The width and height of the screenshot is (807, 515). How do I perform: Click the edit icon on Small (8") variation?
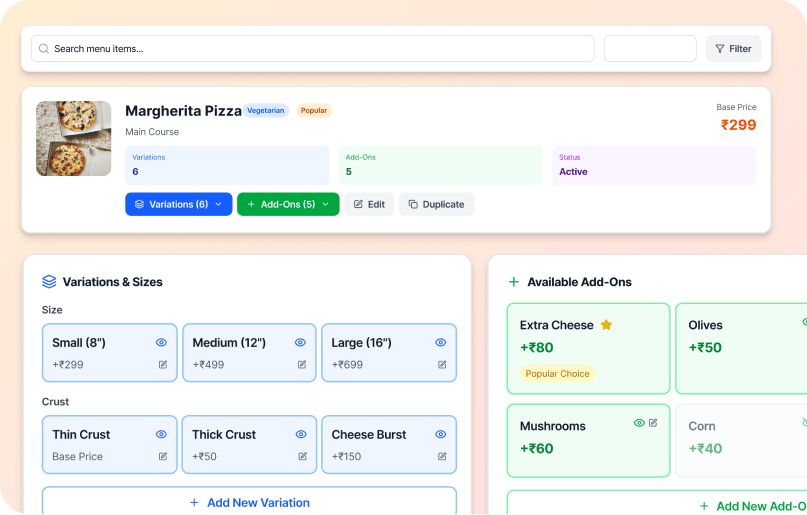click(x=163, y=365)
